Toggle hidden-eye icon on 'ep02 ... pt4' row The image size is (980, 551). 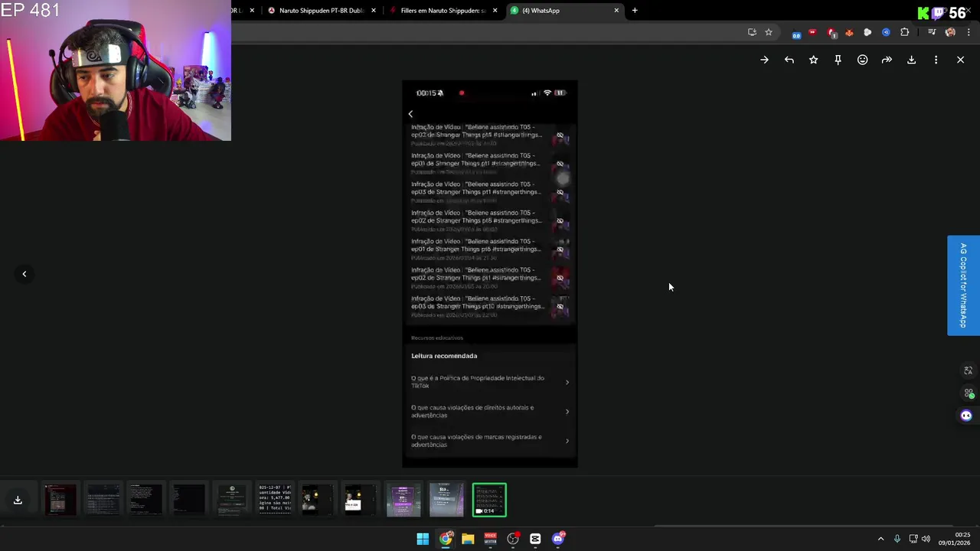tap(560, 135)
